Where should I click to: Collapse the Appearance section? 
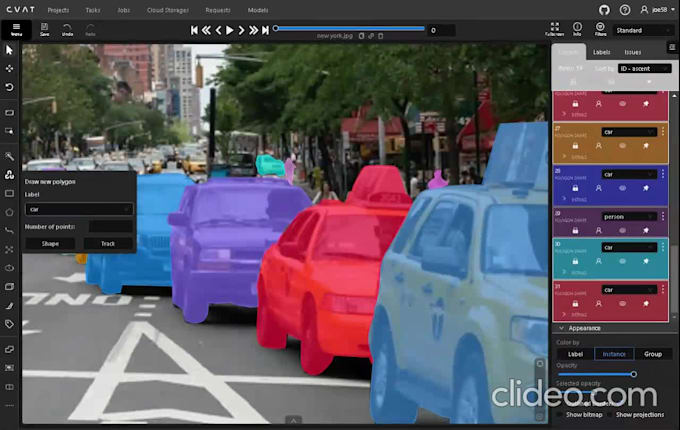click(x=561, y=327)
